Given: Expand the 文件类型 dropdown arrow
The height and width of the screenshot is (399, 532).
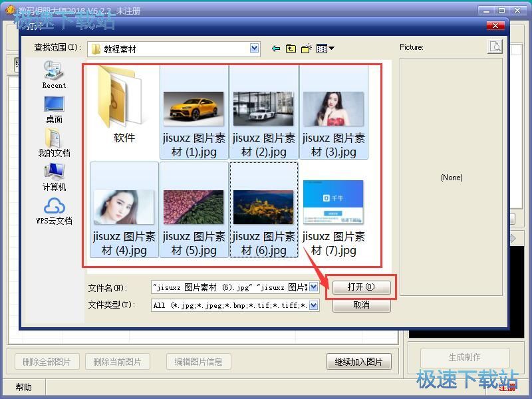Looking at the screenshot, I should pyautogui.click(x=314, y=305).
